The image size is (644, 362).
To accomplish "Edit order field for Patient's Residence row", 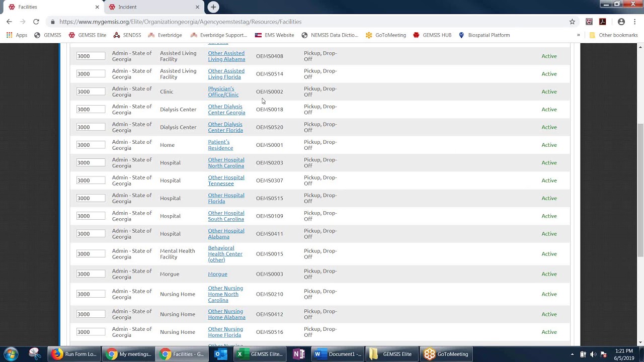I will click(x=91, y=145).
